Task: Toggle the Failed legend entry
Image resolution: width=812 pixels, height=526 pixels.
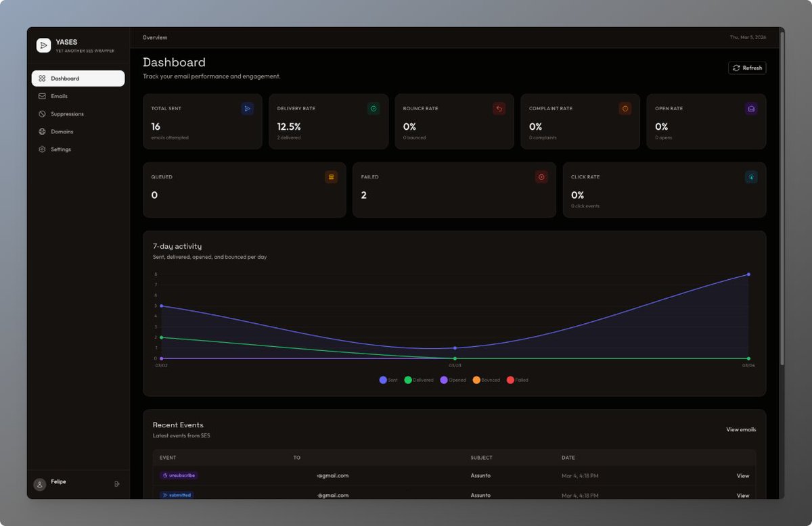Action: coord(518,380)
